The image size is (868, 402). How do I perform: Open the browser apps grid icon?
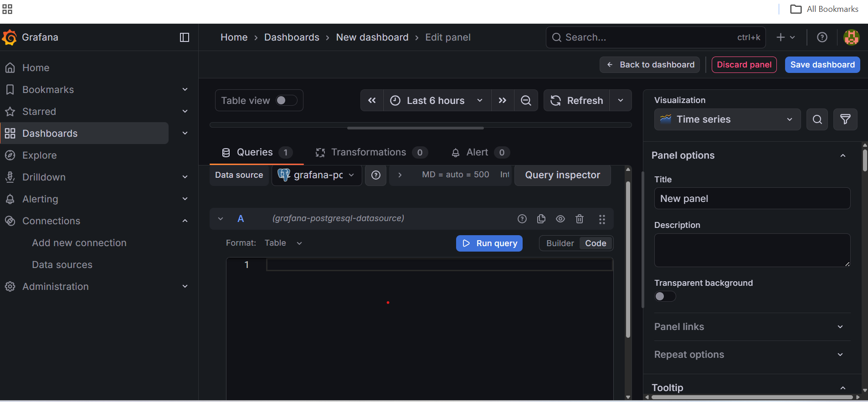point(7,9)
